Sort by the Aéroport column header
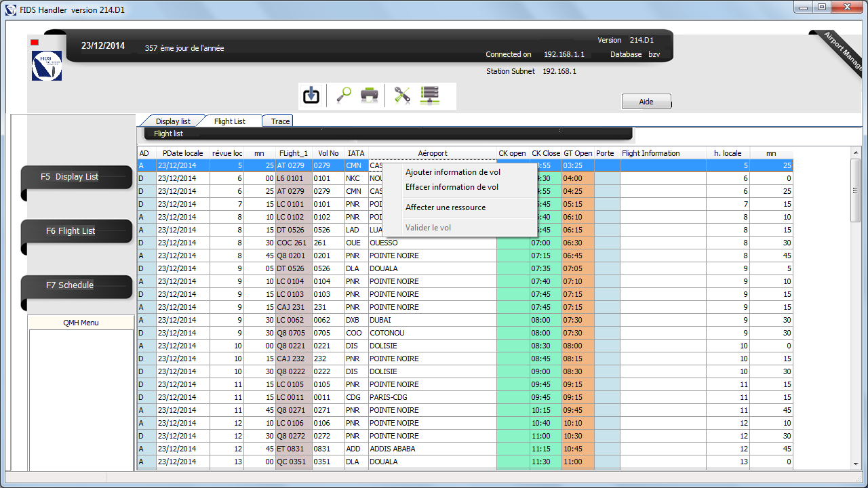 433,153
